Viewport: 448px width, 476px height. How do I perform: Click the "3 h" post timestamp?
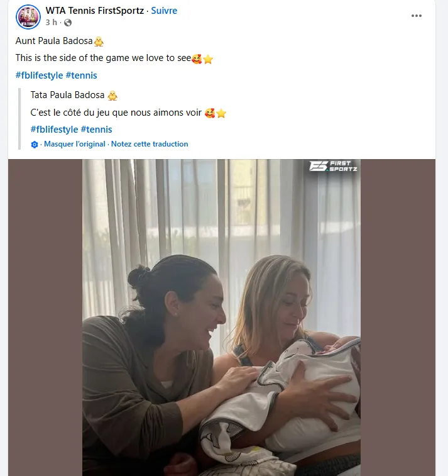click(52, 23)
